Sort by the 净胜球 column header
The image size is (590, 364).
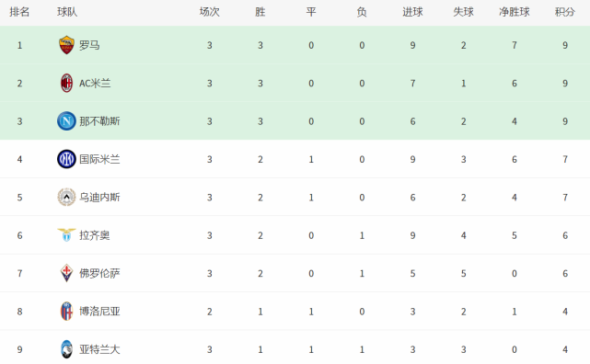click(514, 12)
